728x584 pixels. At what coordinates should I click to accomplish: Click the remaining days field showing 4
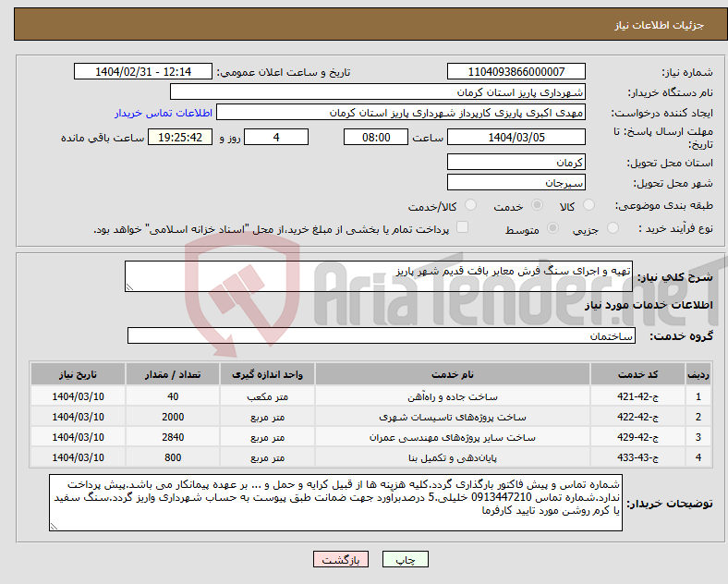(x=276, y=137)
